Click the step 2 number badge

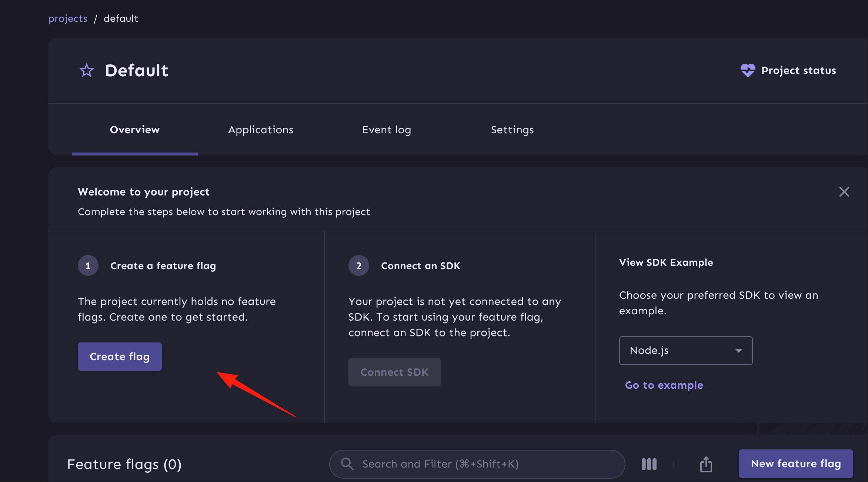coord(358,265)
